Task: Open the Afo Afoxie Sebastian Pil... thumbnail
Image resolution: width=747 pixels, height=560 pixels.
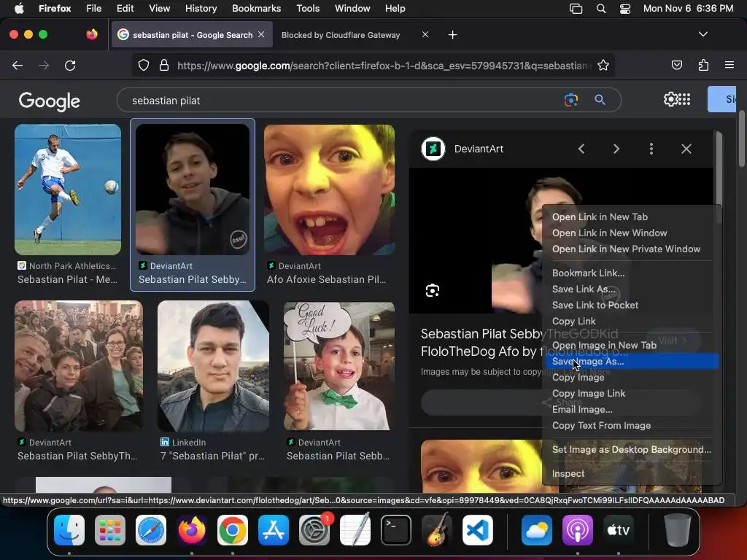Action: tap(329, 190)
